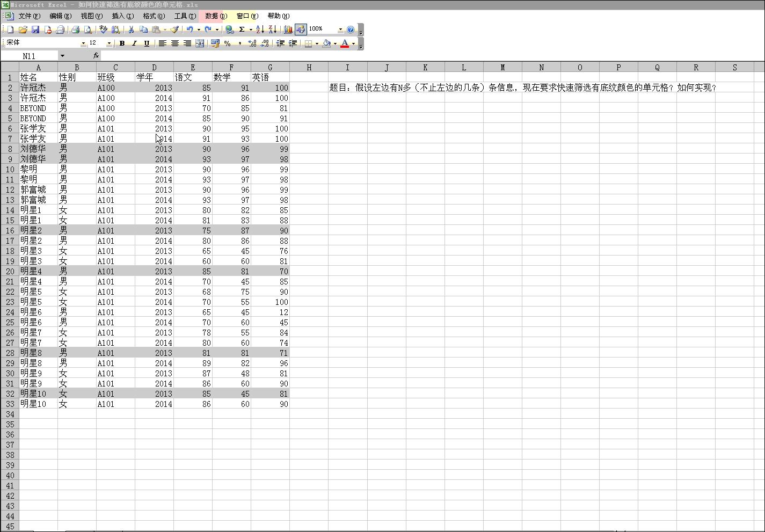Click the Format Painter brush icon
The height and width of the screenshot is (532, 765).
174,30
